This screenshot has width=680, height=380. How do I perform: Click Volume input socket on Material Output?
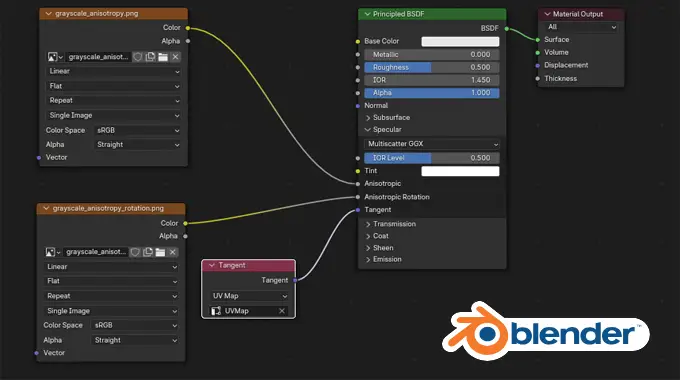[x=538, y=52]
